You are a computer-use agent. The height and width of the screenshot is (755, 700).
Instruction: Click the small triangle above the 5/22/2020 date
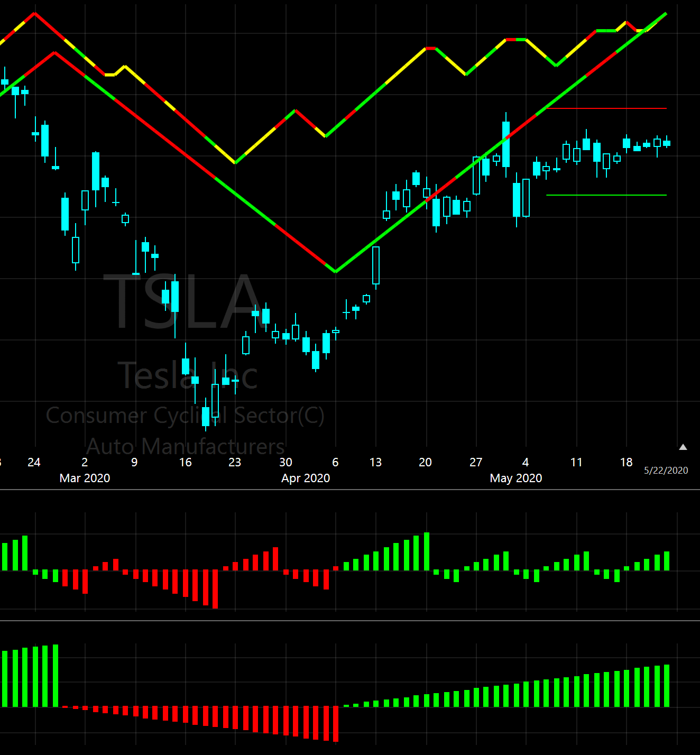pos(683,447)
